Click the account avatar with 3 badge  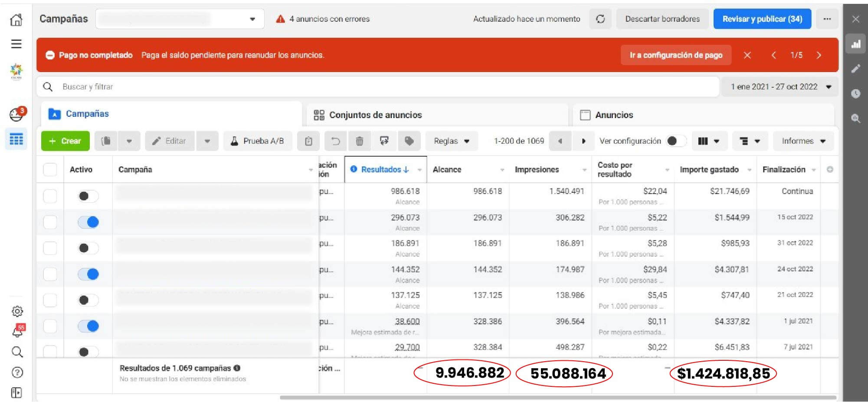coord(17,114)
